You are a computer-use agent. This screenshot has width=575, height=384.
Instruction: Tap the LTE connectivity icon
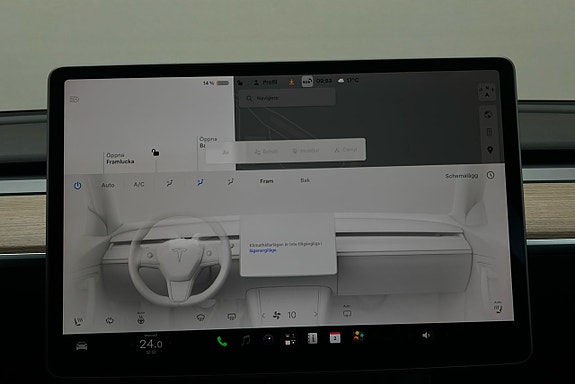pos(307,81)
